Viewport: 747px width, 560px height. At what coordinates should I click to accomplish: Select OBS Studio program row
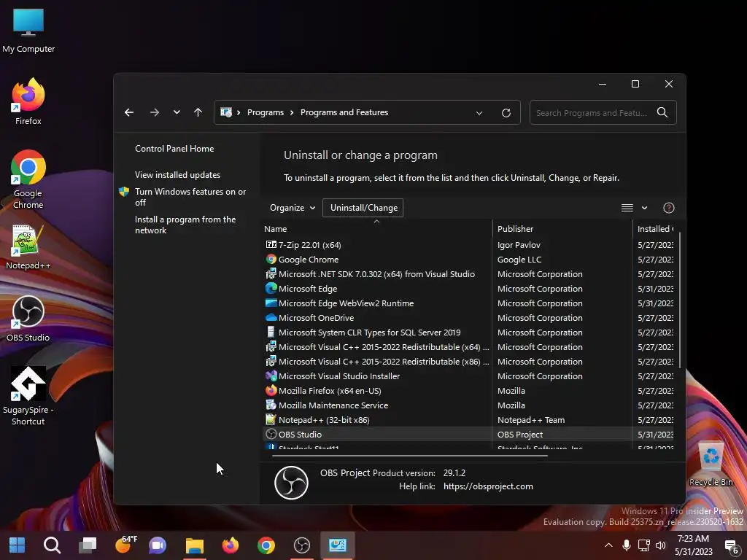pos(469,435)
